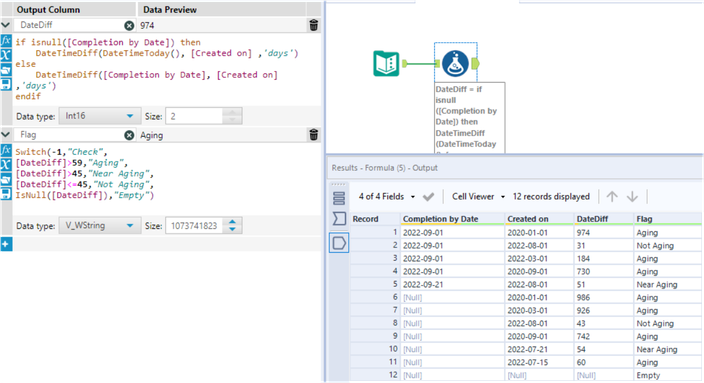
Task: Select record 5's Near Aging flag cell
Action: pos(668,285)
